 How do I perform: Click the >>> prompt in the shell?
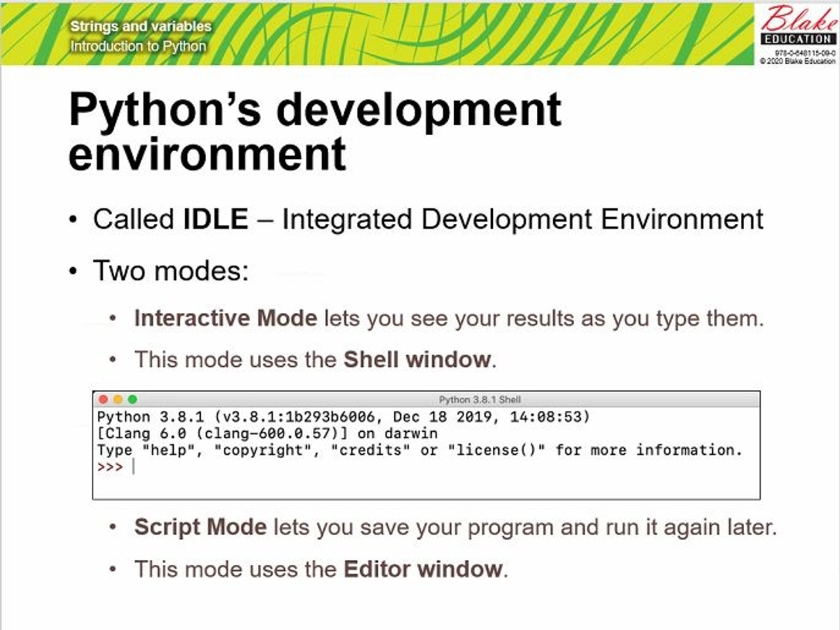pyautogui.click(x=110, y=467)
